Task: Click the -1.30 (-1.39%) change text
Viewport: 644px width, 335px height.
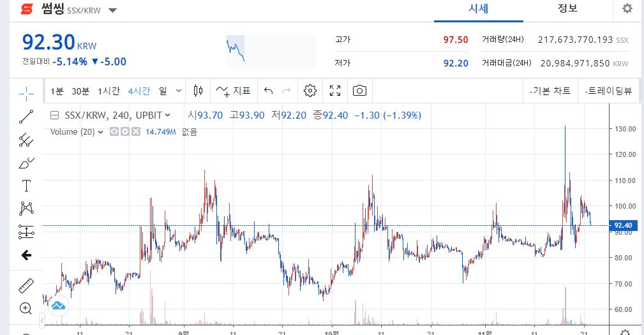Action: click(387, 115)
